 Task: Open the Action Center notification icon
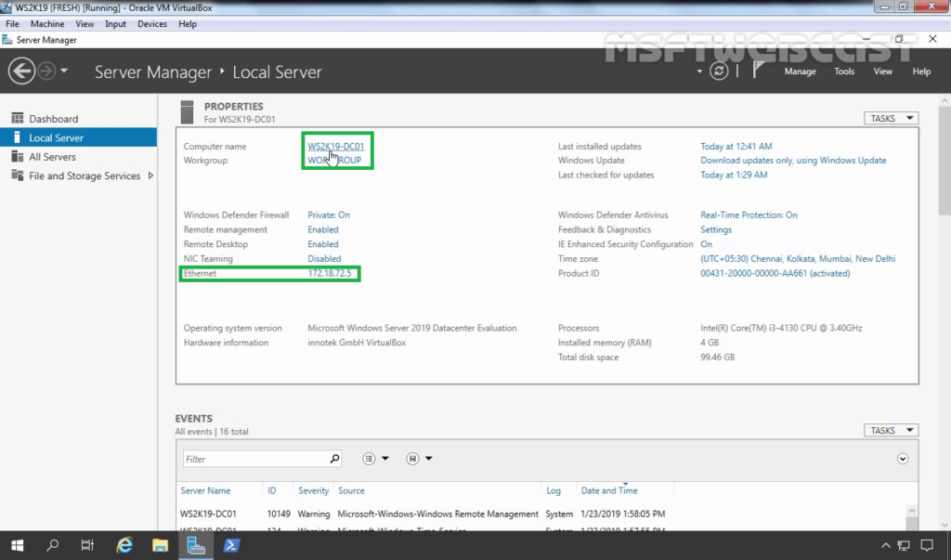click(x=927, y=545)
